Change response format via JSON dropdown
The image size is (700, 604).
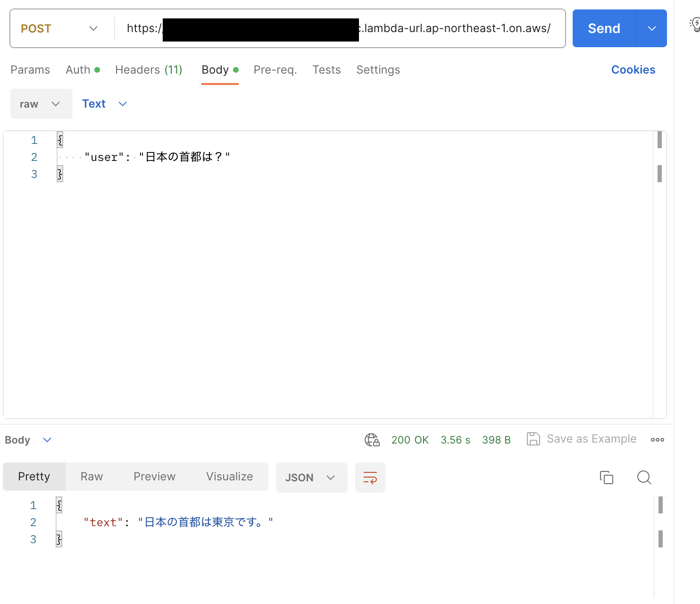(x=311, y=477)
